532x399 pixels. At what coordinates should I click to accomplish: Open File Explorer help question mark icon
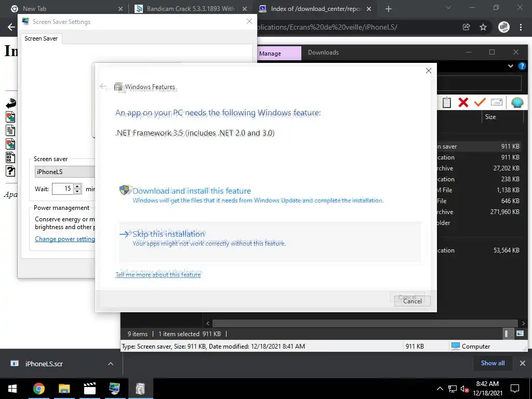(522, 66)
